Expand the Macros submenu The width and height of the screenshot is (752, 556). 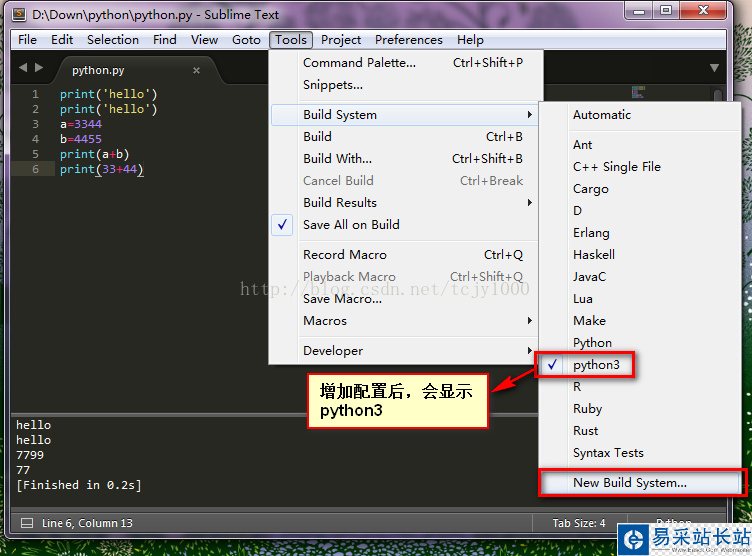pos(404,320)
